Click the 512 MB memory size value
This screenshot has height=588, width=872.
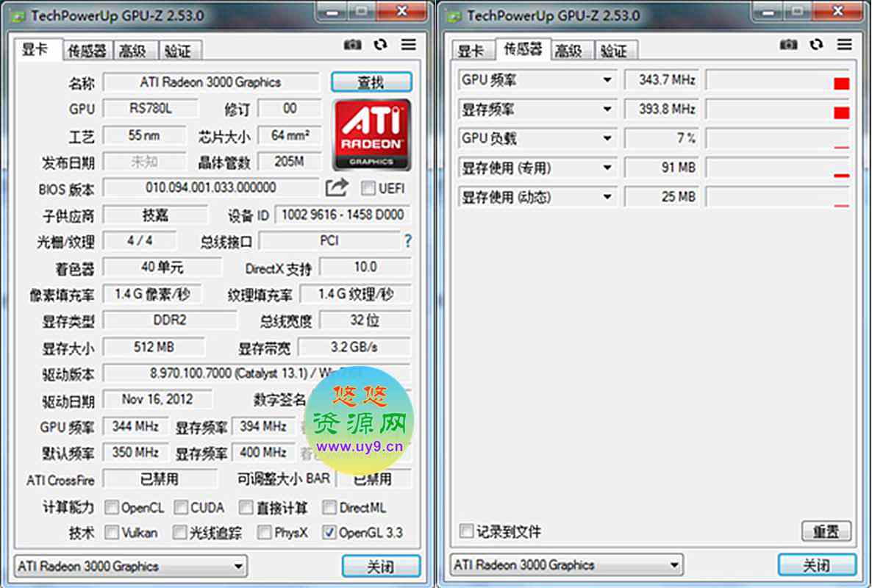(154, 347)
